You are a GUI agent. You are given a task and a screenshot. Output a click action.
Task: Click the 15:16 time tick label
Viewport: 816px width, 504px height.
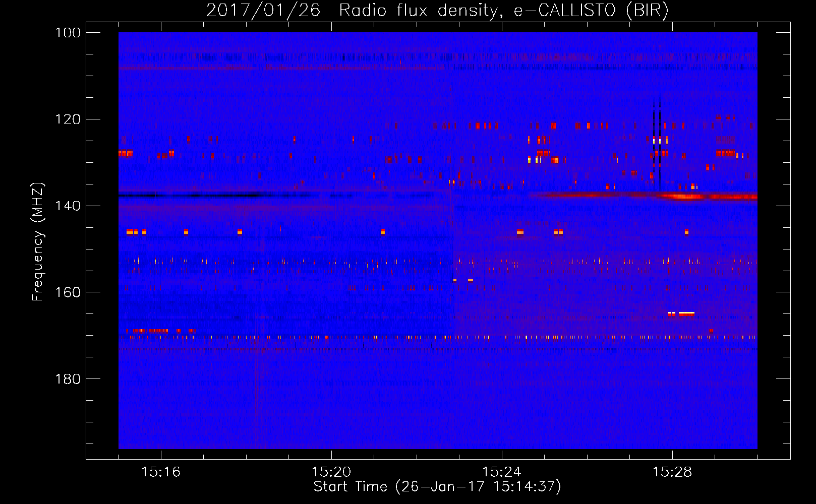coord(161,472)
